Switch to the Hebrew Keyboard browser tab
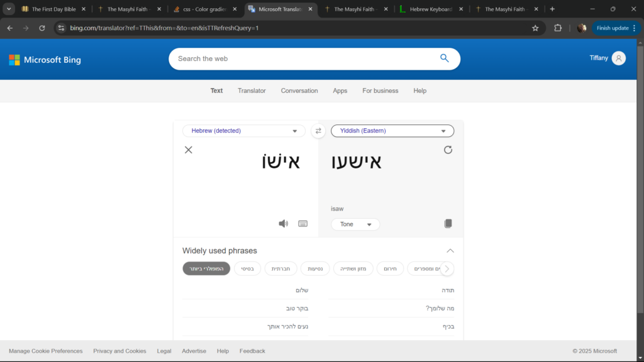 (x=431, y=9)
